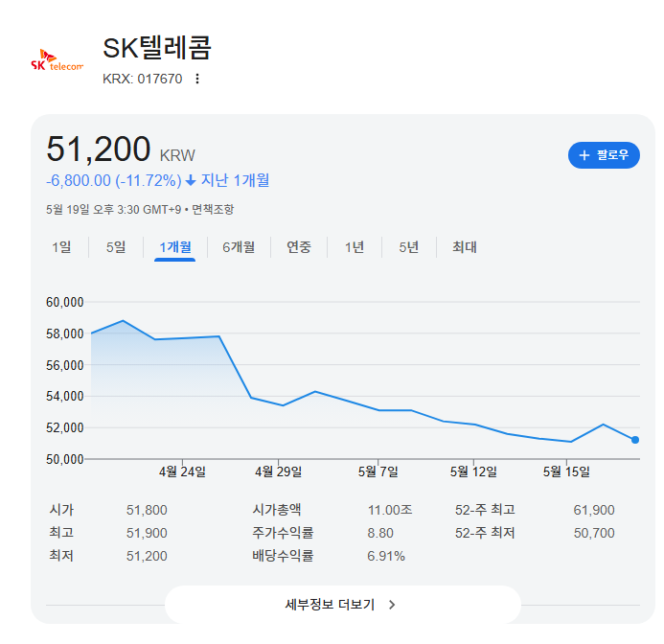Click the SK telecom logo

pos(57,59)
